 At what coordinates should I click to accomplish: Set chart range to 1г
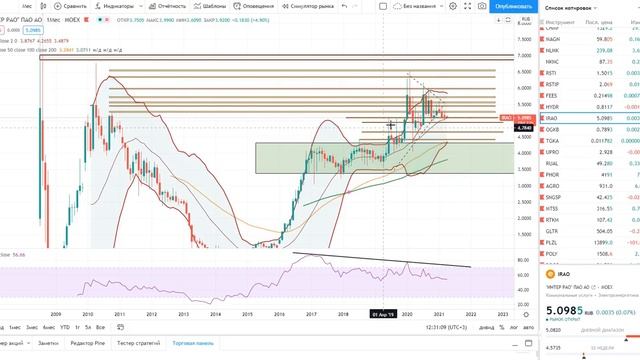tap(77, 327)
